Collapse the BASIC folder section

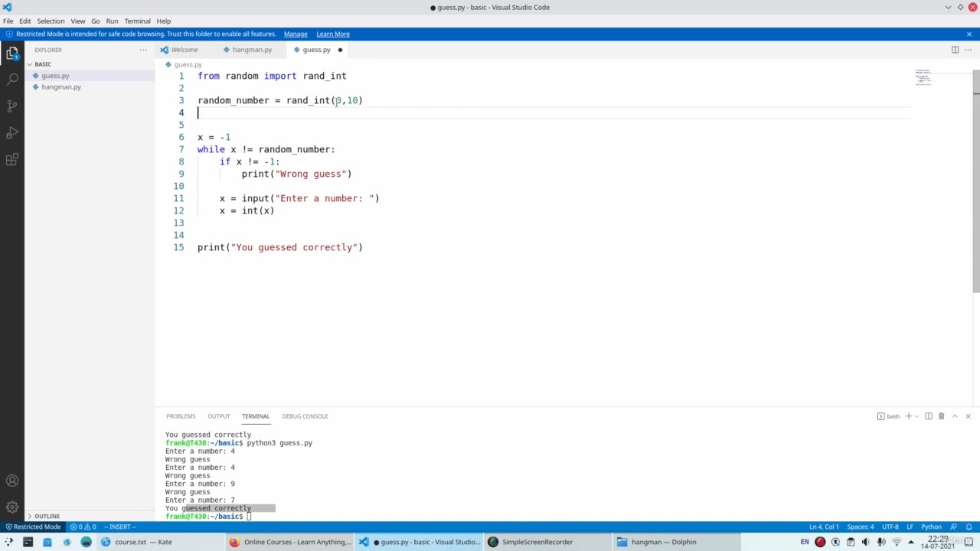90,64
